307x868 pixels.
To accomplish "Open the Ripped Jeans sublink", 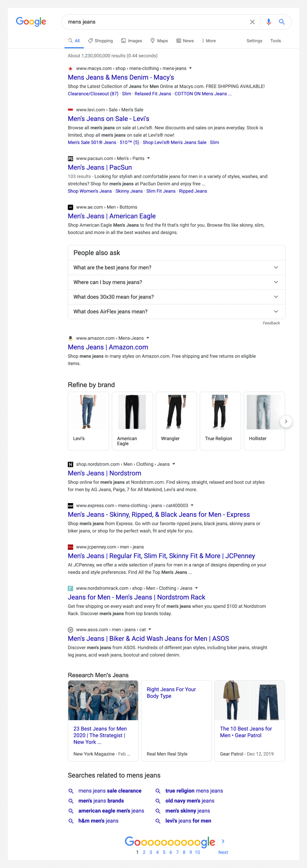I will point(193,191).
